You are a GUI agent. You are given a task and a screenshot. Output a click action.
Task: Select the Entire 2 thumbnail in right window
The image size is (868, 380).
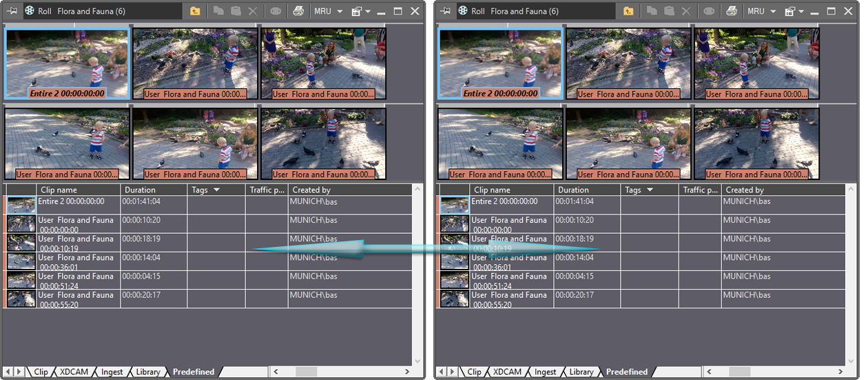coord(500,63)
